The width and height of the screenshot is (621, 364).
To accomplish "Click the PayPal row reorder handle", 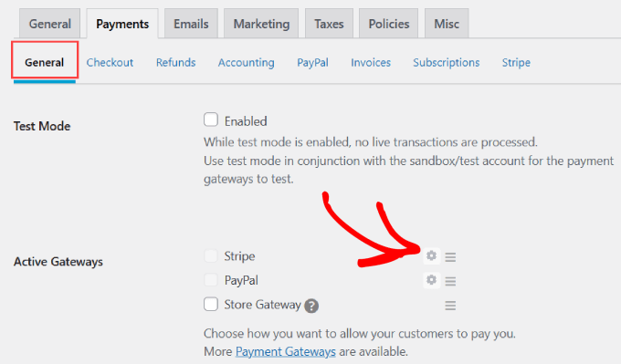I will pyautogui.click(x=450, y=281).
